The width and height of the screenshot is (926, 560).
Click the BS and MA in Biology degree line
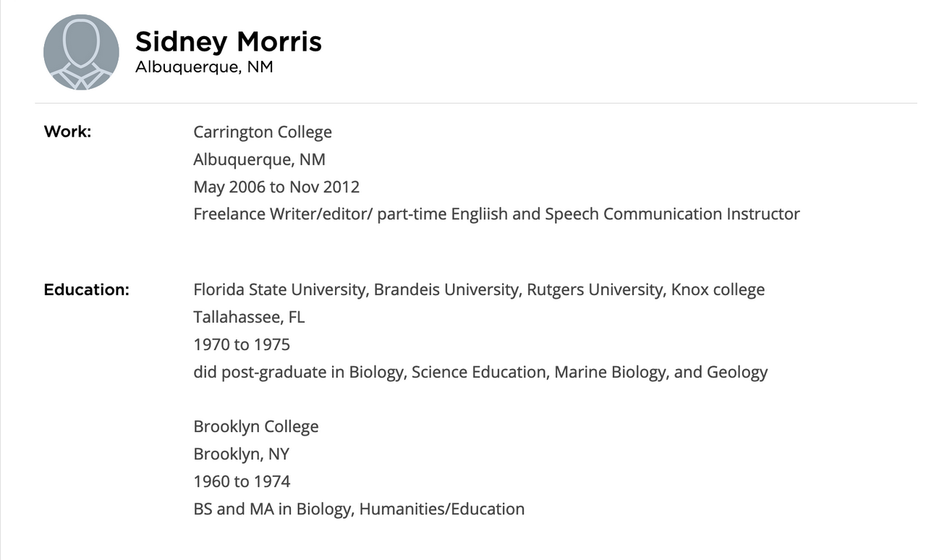[x=359, y=509]
